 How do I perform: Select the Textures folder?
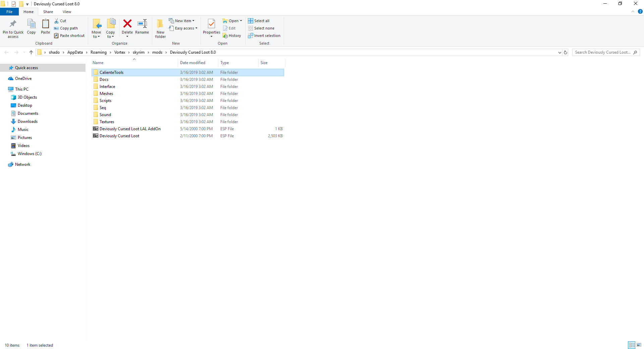pyautogui.click(x=188, y=122)
